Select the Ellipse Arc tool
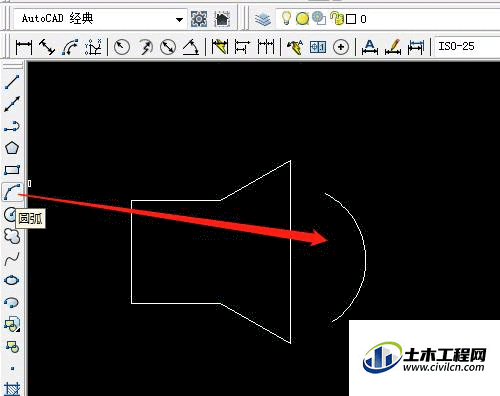Screen dimensions: 500x396 (12, 302)
